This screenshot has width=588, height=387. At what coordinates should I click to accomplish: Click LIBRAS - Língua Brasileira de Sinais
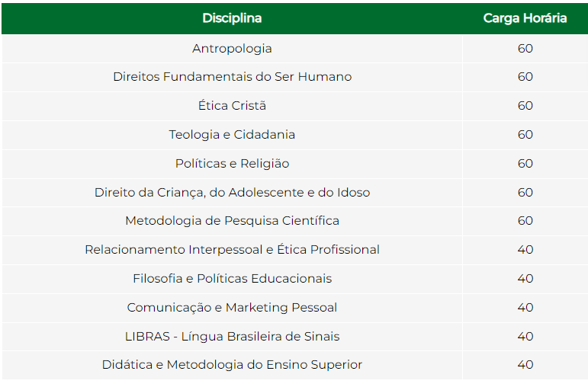(232, 337)
